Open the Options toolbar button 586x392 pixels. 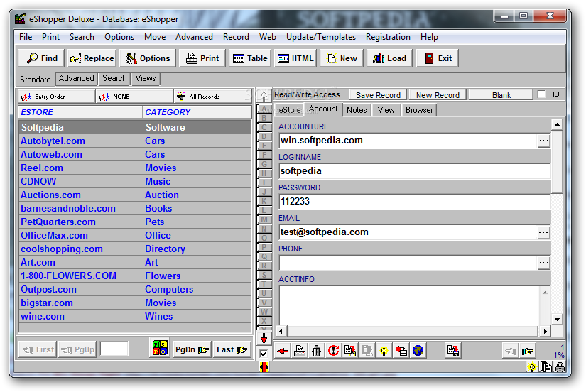pos(147,58)
